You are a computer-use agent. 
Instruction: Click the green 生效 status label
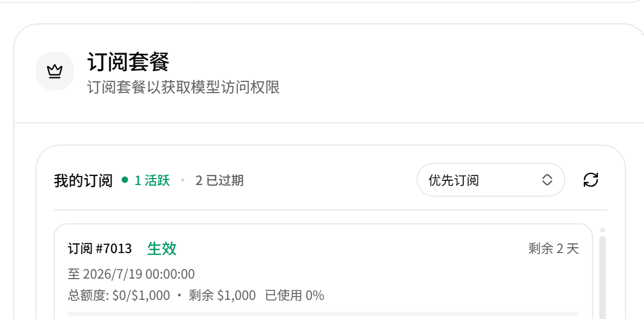pyautogui.click(x=162, y=248)
